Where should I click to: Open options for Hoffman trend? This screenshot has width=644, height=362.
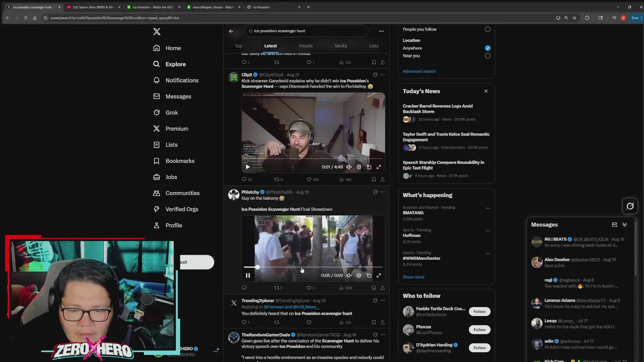(488, 231)
